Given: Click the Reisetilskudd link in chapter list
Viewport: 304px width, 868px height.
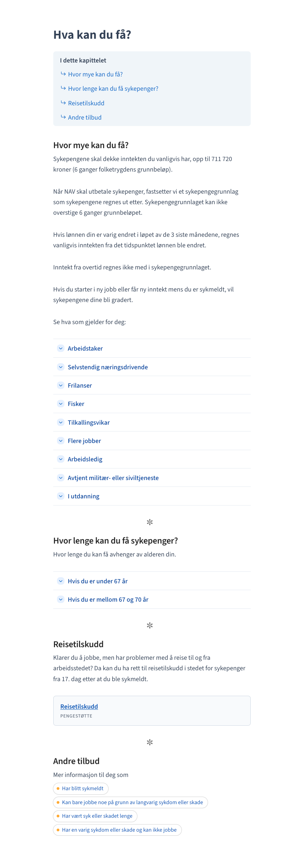Looking at the screenshot, I should point(86,103).
